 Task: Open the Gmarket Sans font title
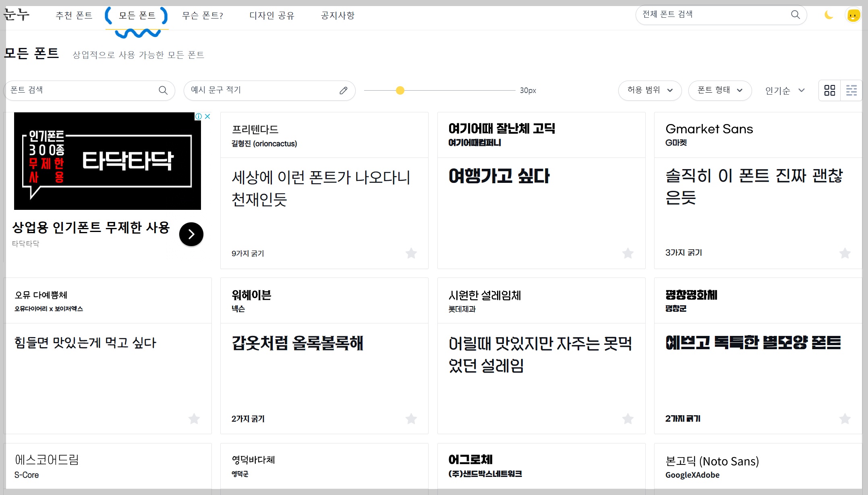point(709,129)
